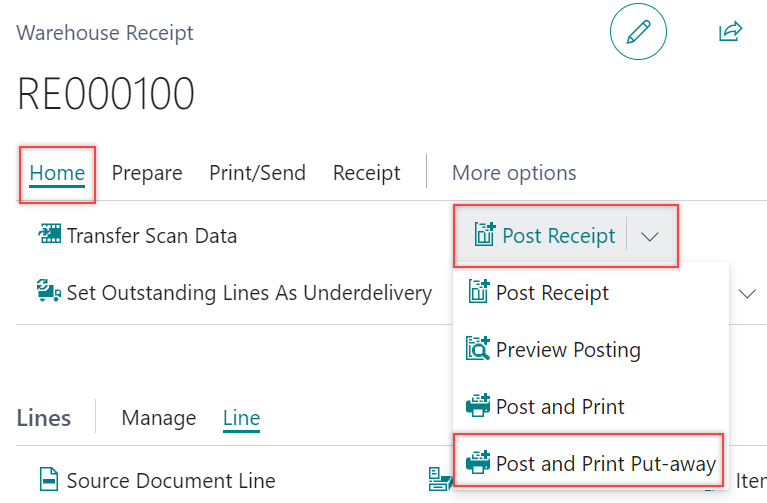
Task: Select the Receipt tab
Action: pyautogui.click(x=366, y=173)
